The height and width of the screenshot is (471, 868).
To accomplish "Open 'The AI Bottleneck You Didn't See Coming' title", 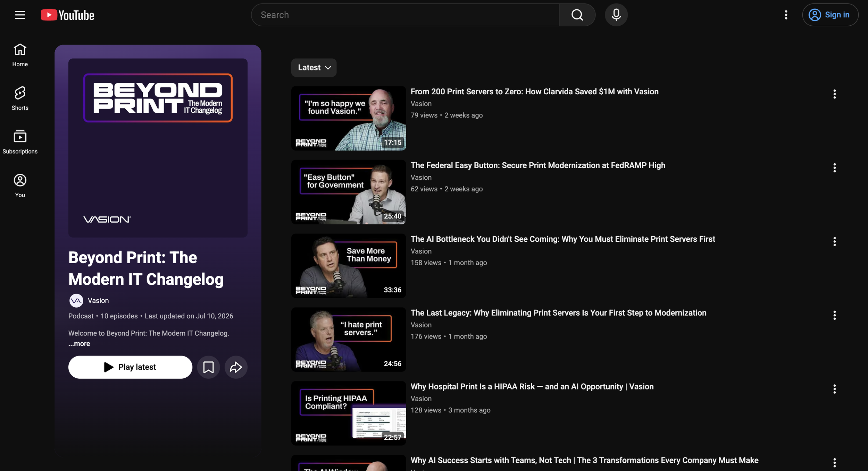I will (563, 239).
